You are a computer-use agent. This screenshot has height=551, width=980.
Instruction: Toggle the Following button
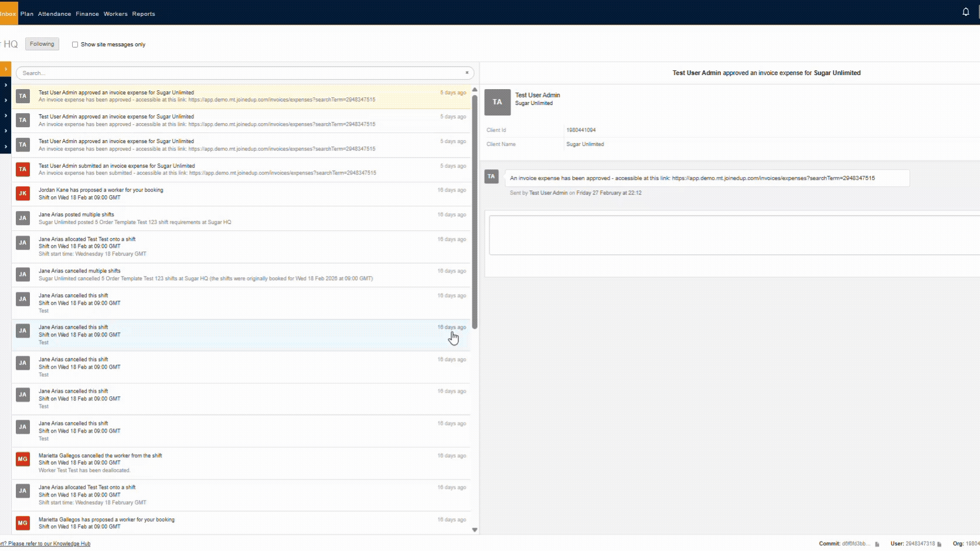pos(42,44)
